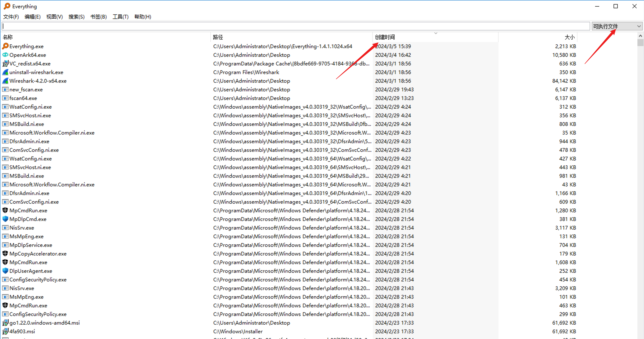Open the 文件(F) menu
This screenshot has width=644, height=339.
pyautogui.click(x=11, y=17)
